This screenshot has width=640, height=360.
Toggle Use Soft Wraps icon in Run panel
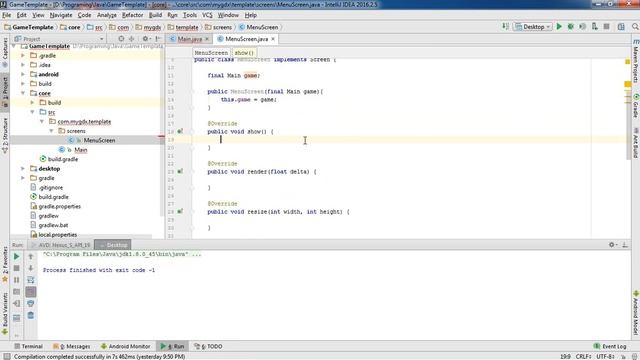click(x=31, y=280)
